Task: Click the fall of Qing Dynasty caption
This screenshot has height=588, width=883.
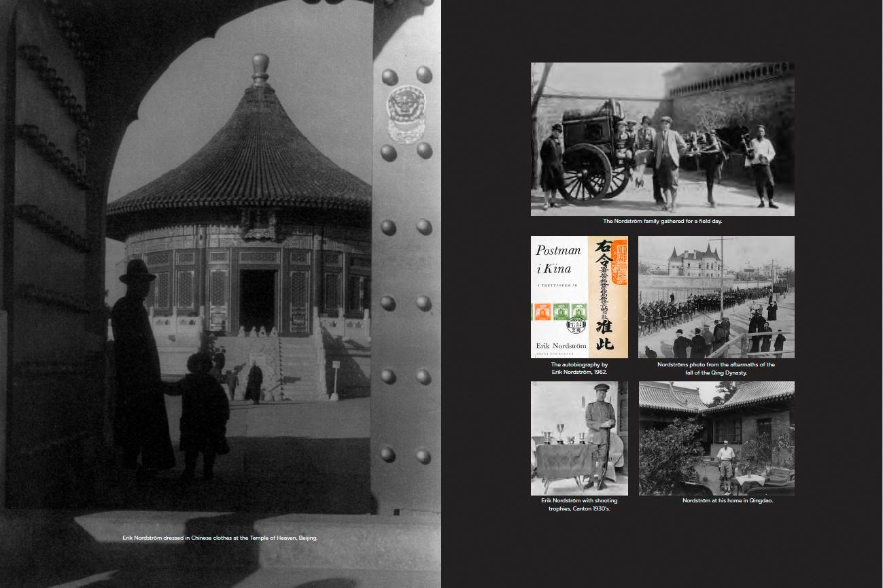Action: [x=716, y=368]
